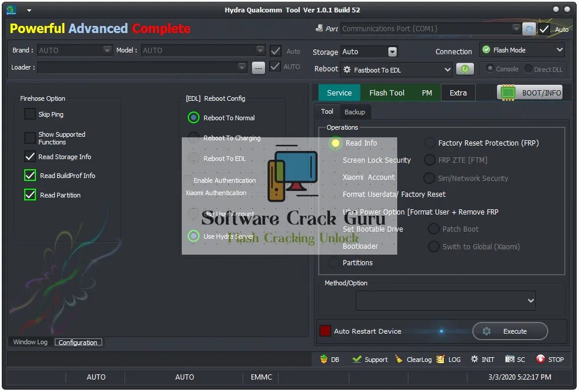579x392 pixels.
Task: Click the green reboot apply icon
Action: pyautogui.click(x=465, y=69)
